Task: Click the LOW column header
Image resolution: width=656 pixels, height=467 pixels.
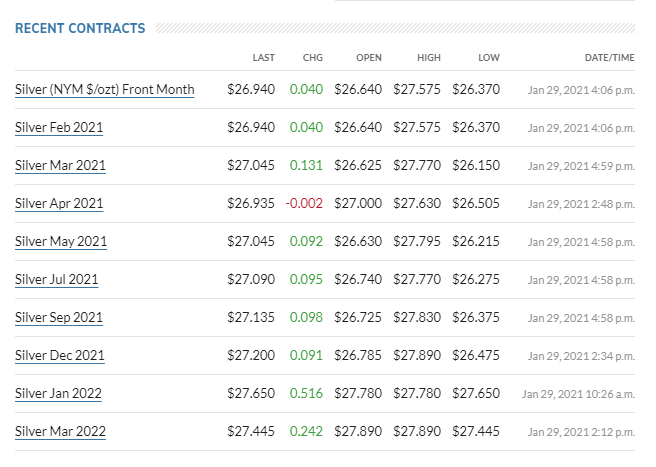Action: point(489,58)
